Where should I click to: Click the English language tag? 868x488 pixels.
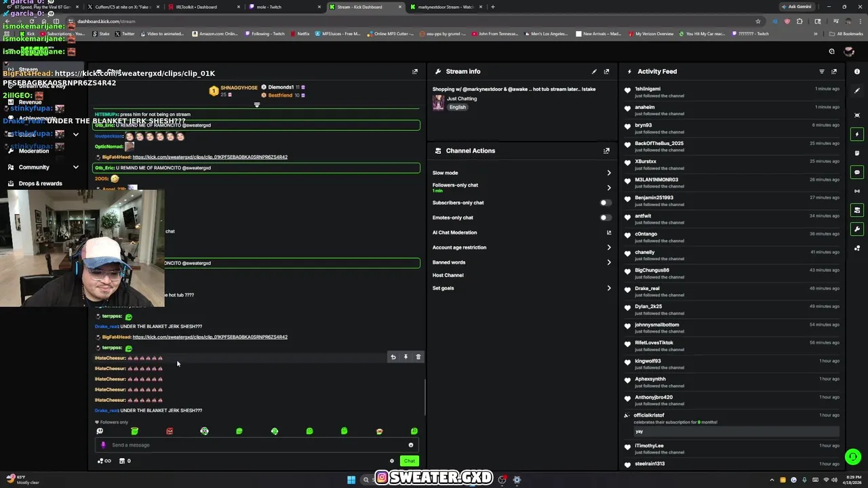click(x=458, y=107)
